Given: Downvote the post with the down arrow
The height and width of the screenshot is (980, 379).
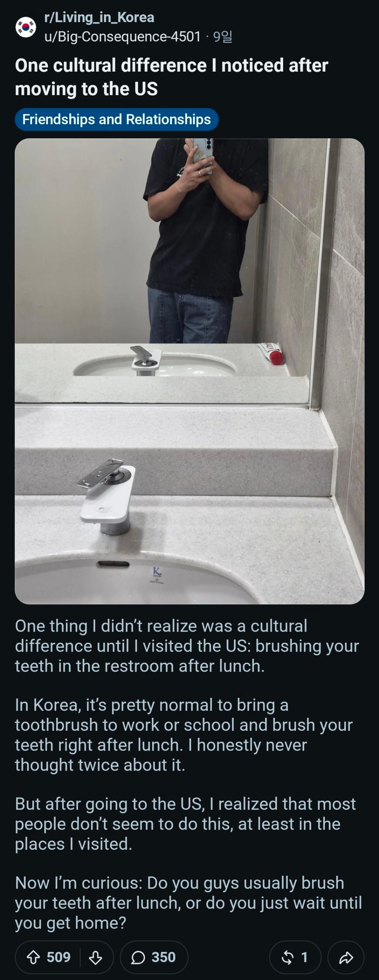Looking at the screenshot, I should (x=95, y=957).
